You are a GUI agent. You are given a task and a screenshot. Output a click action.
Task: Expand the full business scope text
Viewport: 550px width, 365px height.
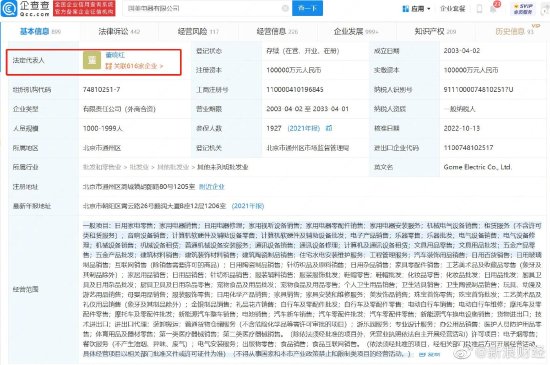(430, 354)
